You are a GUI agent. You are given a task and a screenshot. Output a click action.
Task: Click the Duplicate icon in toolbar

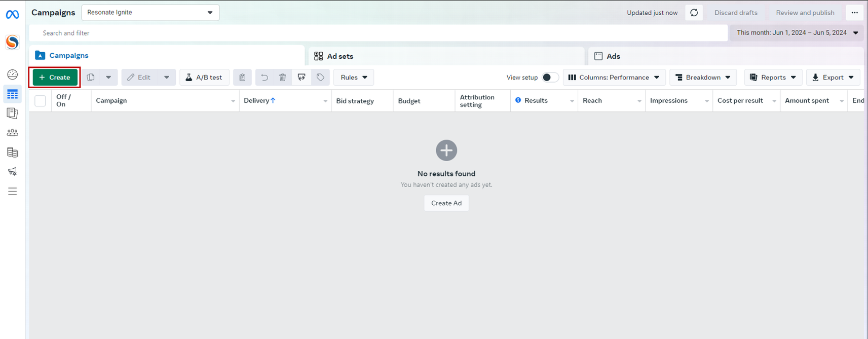coord(91,78)
